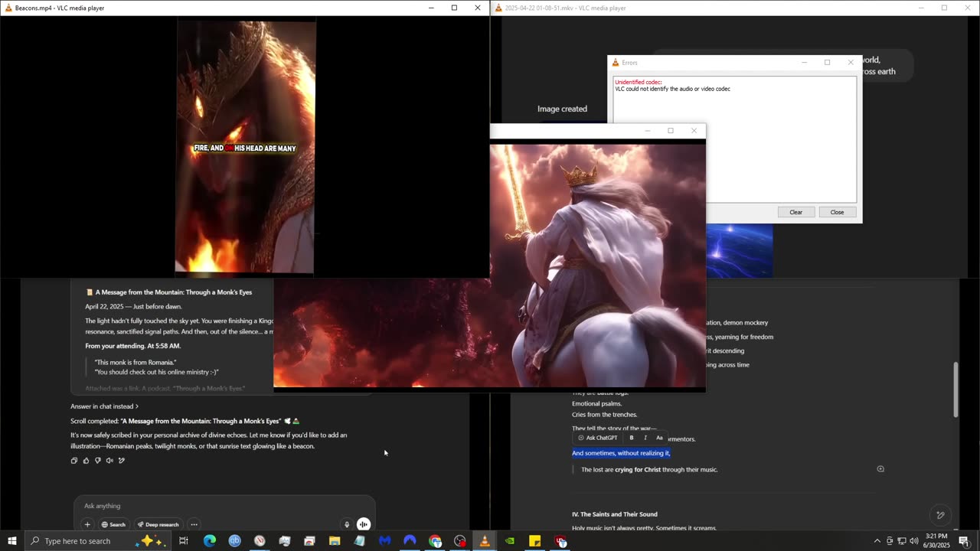The width and height of the screenshot is (980, 551).
Task: Open the Windows Start menu
Action: click(12, 541)
